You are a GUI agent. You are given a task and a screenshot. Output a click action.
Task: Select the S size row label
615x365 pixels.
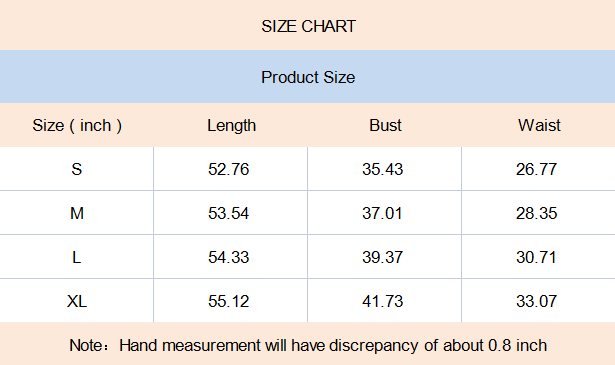click(77, 169)
